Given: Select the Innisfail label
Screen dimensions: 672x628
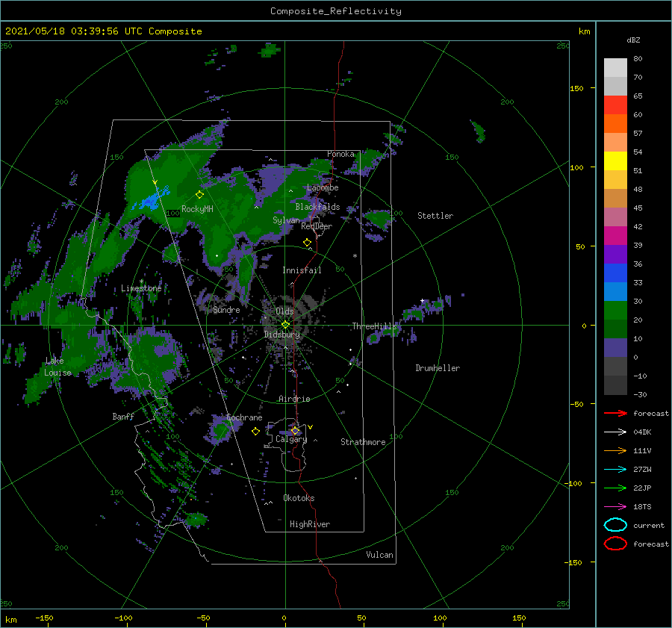Looking at the screenshot, I should (302, 270).
